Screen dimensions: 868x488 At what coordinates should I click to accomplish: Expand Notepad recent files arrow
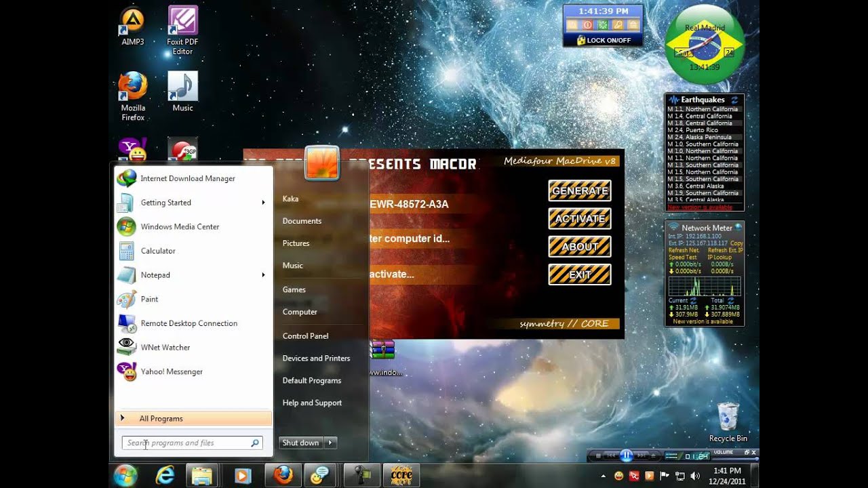[x=264, y=274]
